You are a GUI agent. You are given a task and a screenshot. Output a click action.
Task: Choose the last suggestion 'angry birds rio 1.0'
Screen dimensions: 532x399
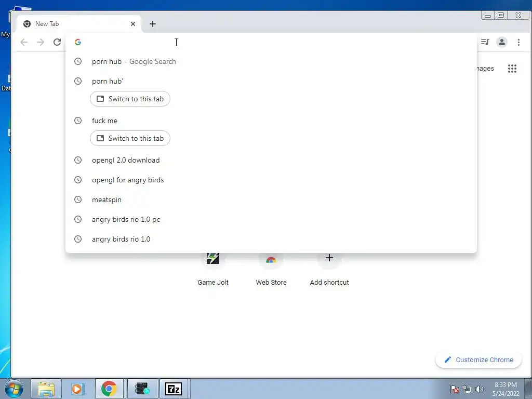[271, 239]
